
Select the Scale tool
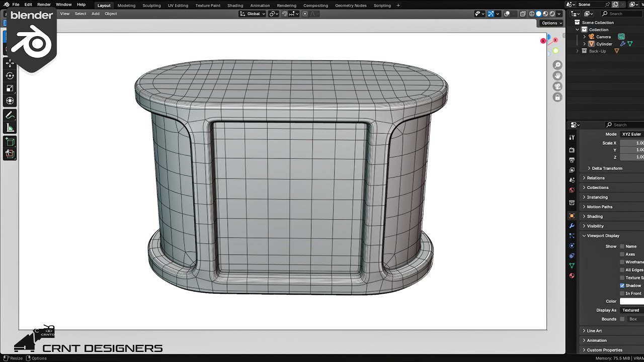pyautogui.click(x=10, y=88)
